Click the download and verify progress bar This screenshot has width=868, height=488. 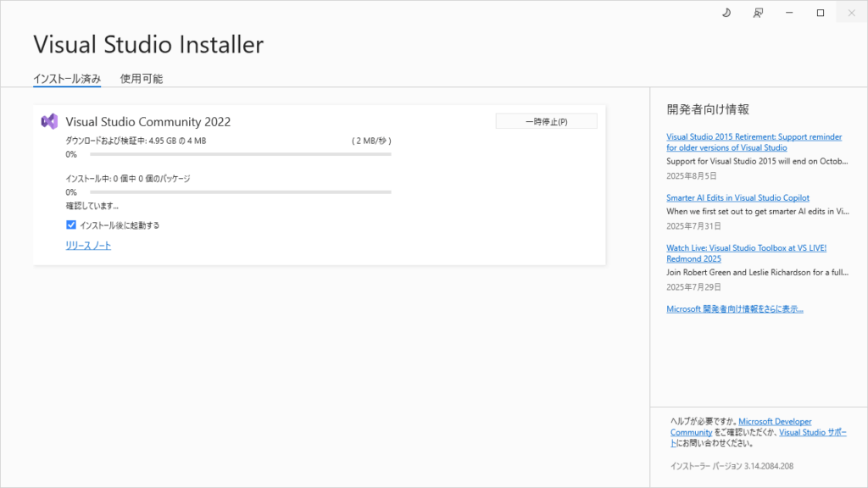[241, 154]
